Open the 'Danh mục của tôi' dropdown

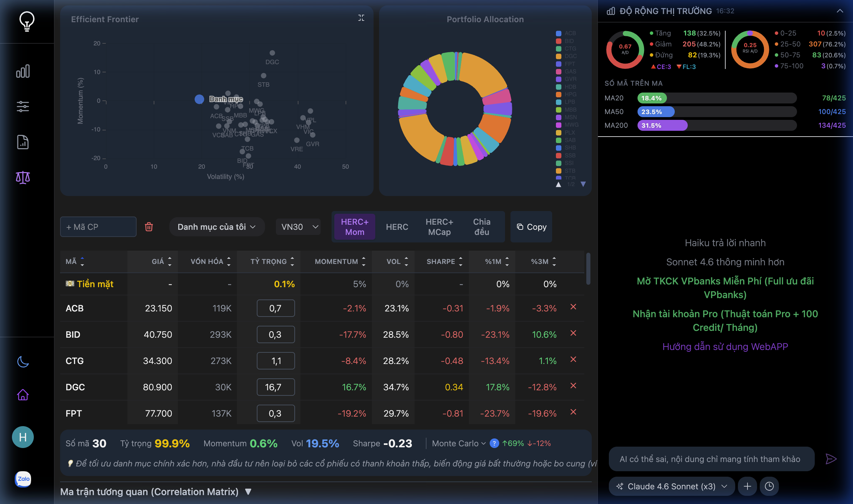216,227
